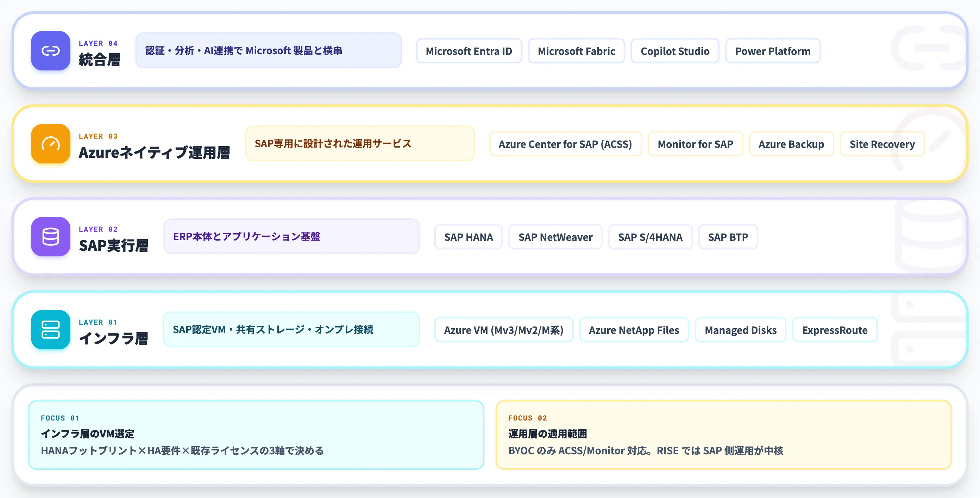980x498 pixels.
Task: Click the link icon of the 統合層 layer
Action: [x=51, y=51]
